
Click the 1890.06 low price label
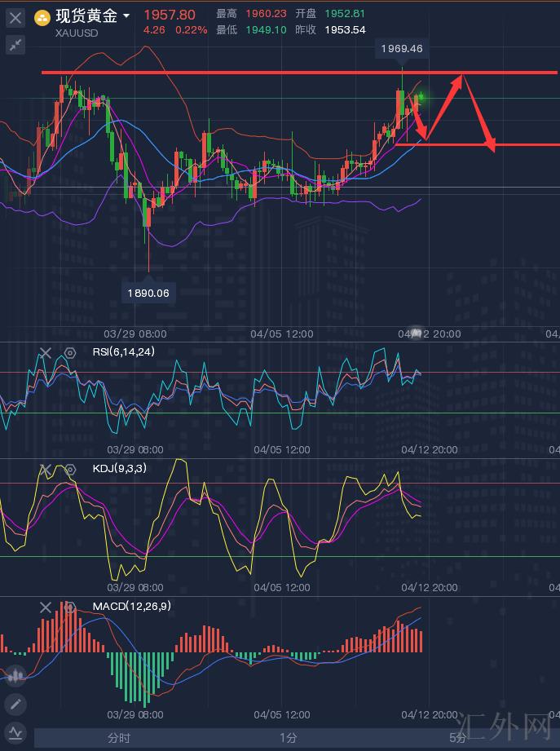tap(148, 293)
